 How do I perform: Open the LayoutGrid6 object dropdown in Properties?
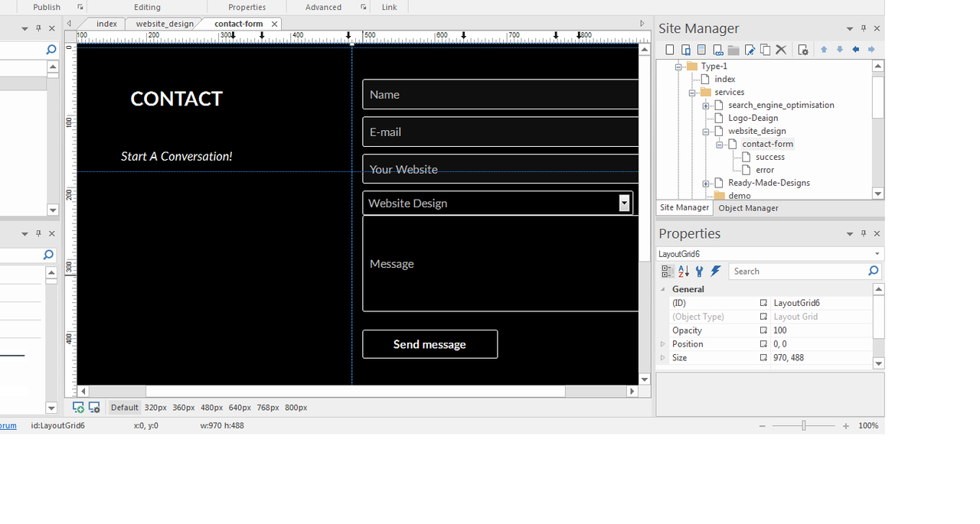(877, 254)
